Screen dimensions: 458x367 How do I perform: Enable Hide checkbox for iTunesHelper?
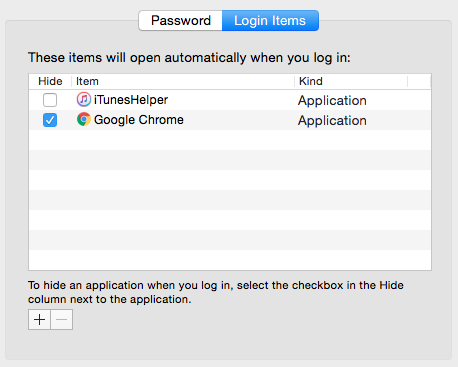click(50, 100)
